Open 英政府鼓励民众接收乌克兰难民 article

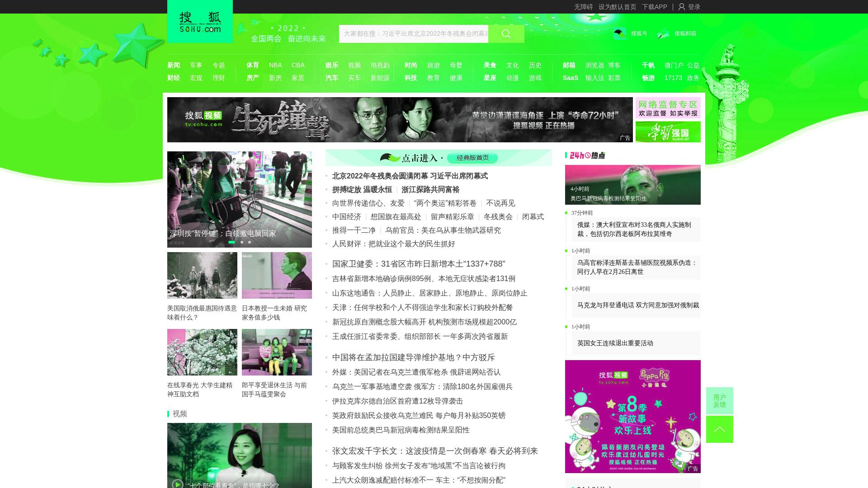coord(419,416)
